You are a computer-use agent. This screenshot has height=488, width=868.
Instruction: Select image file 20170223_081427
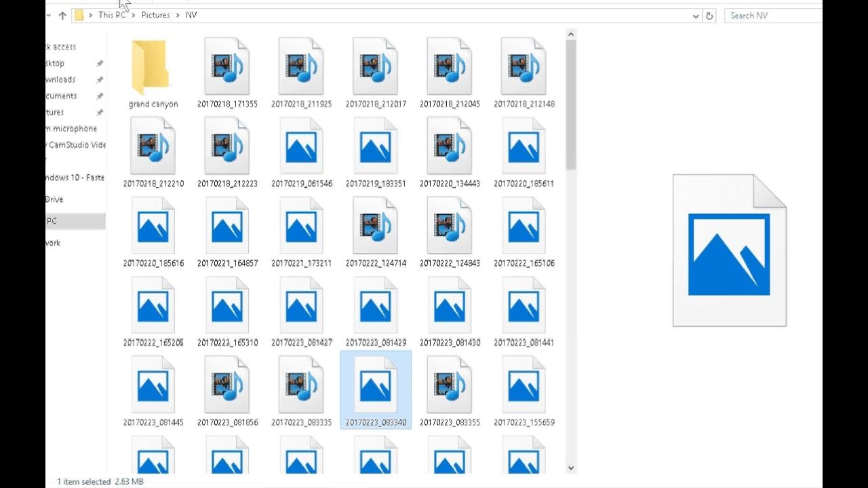[301, 311]
